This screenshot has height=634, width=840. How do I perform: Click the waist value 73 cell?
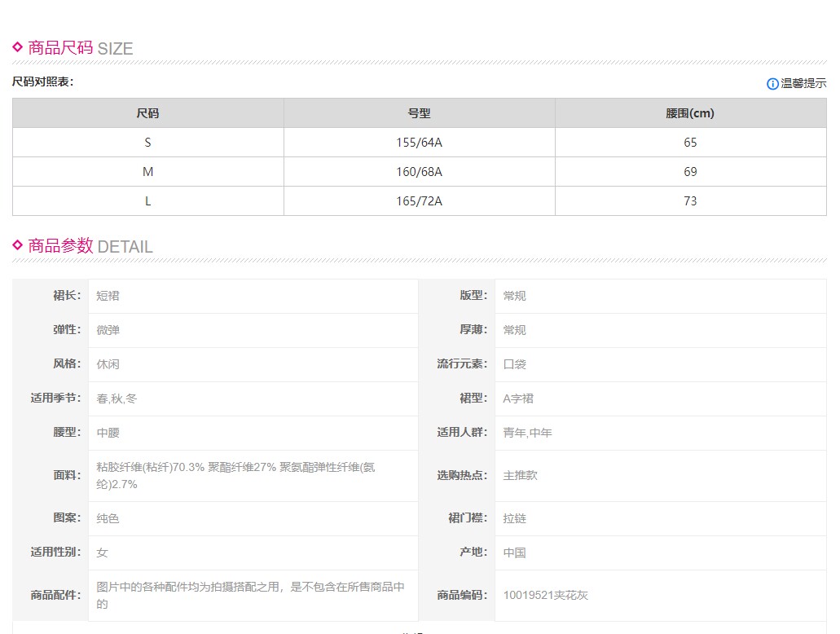coord(690,201)
